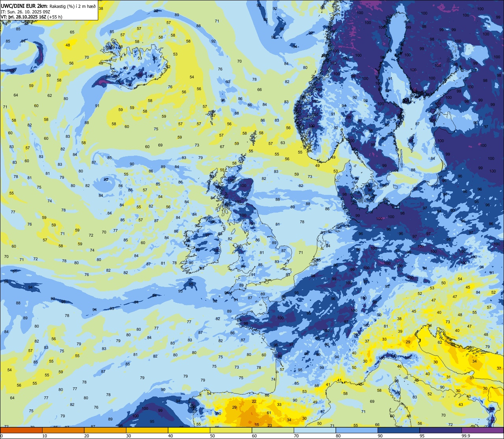
Task: Click the navy 95–99.9 legend swatch
Action: point(441,430)
